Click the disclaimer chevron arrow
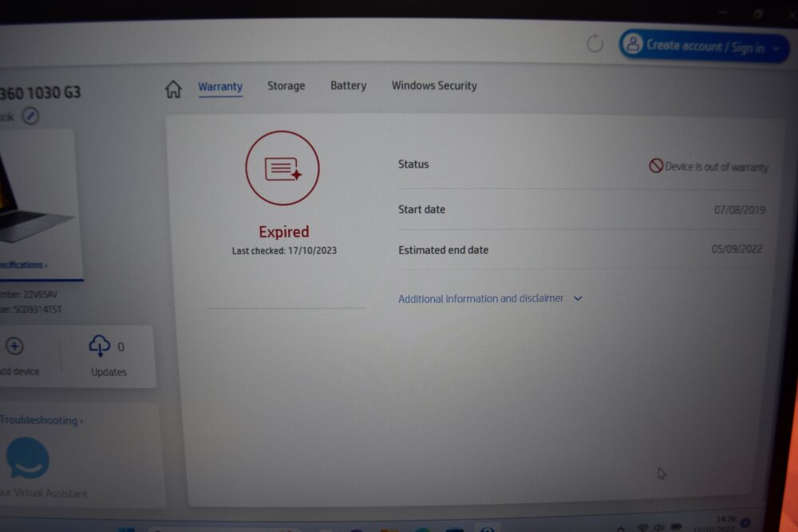The image size is (798, 532). 578,298
